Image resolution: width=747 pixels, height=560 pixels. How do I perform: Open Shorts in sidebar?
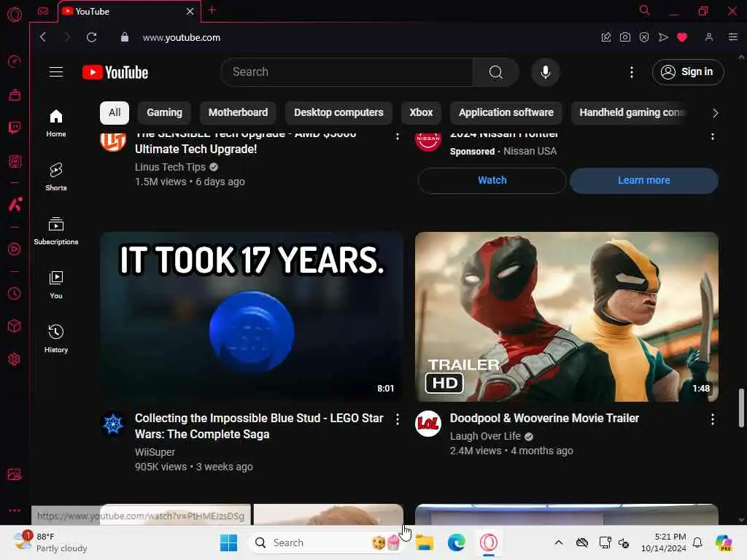tap(55, 176)
